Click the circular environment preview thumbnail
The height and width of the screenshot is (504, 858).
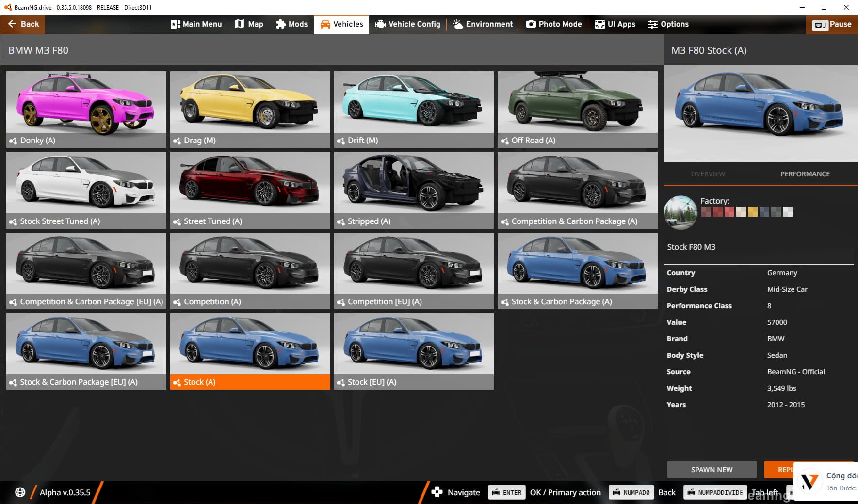(680, 212)
